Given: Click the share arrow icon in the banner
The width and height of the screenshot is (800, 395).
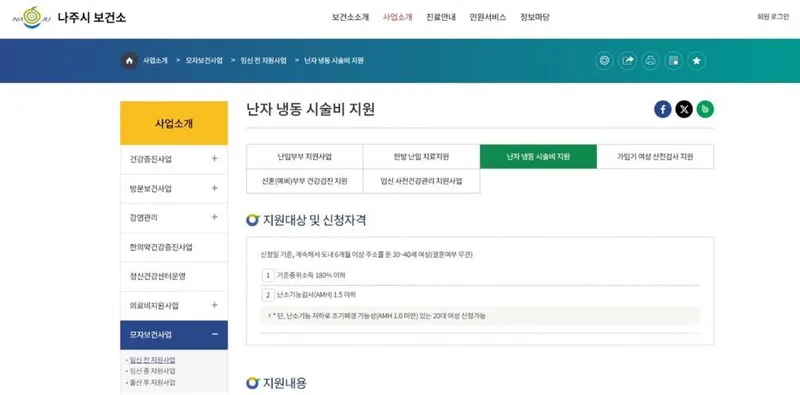Looking at the screenshot, I should pos(628,61).
